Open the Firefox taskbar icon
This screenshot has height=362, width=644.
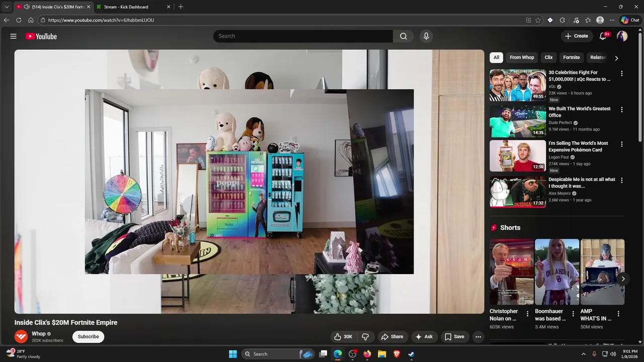[367, 354]
